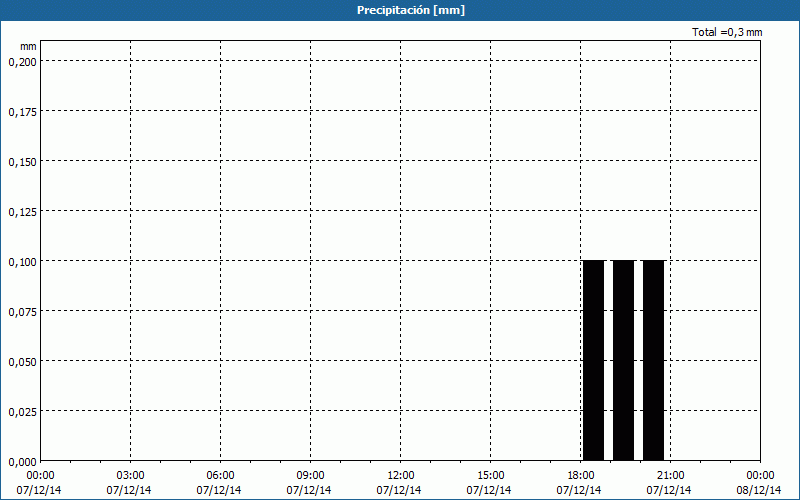Click the 00:00 time label dated 07/12/14
The height and width of the screenshot is (500, 800).
40,476
